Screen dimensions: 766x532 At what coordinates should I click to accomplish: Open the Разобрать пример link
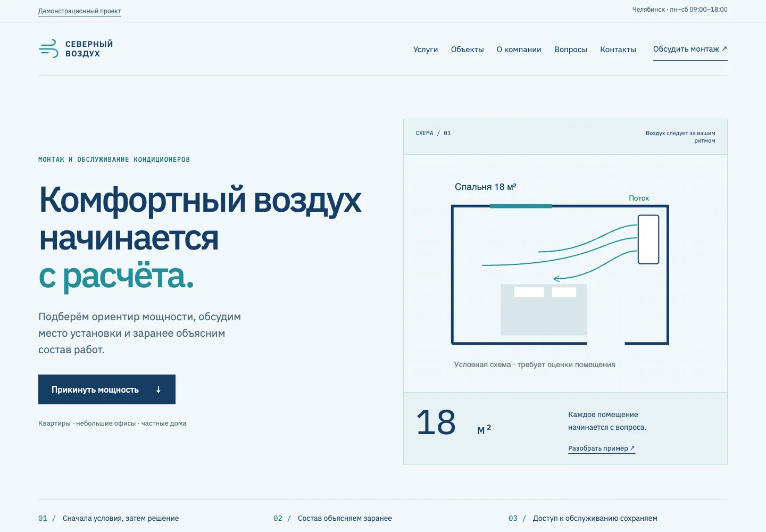pyautogui.click(x=602, y=448)
